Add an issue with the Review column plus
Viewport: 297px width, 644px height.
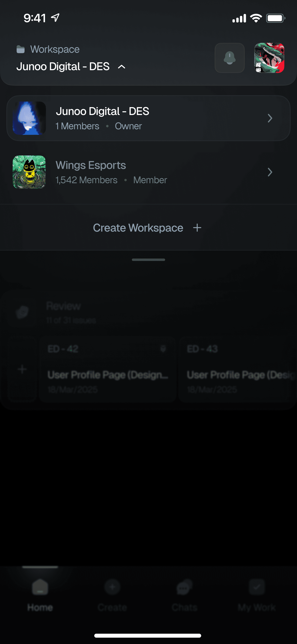pyautogui.click(x=22, y=369)
